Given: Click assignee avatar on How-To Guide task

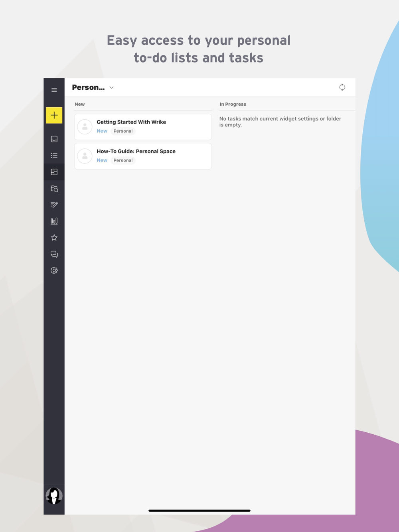Looking at the screenshot, I should (x=85, y=156).
